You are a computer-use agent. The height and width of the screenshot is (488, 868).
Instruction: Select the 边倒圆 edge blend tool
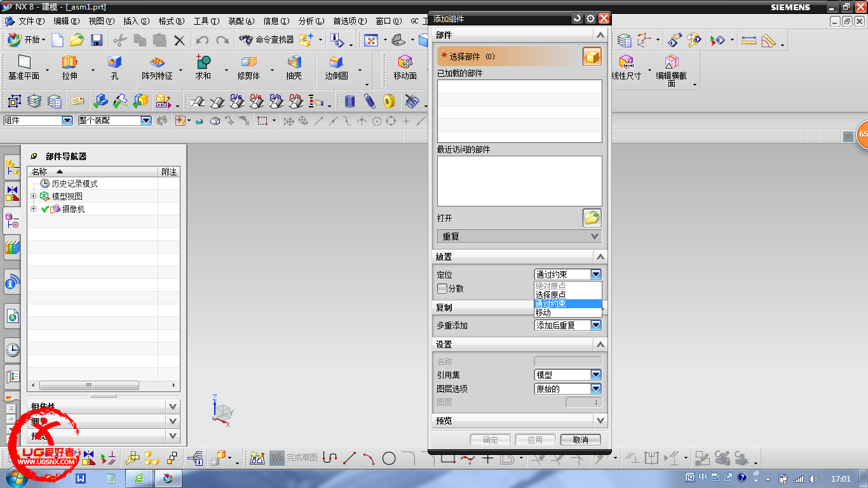point(336,68)
